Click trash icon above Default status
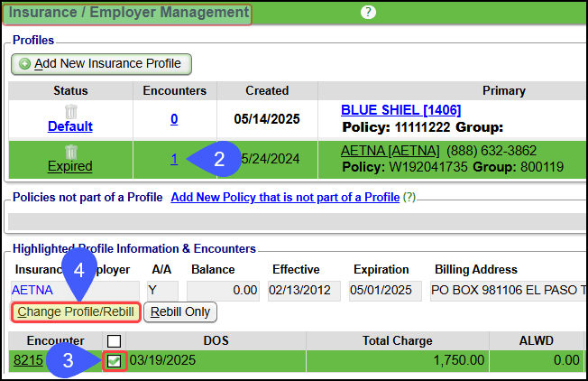This screenshot has height=381, width=588. pos(70,112)
